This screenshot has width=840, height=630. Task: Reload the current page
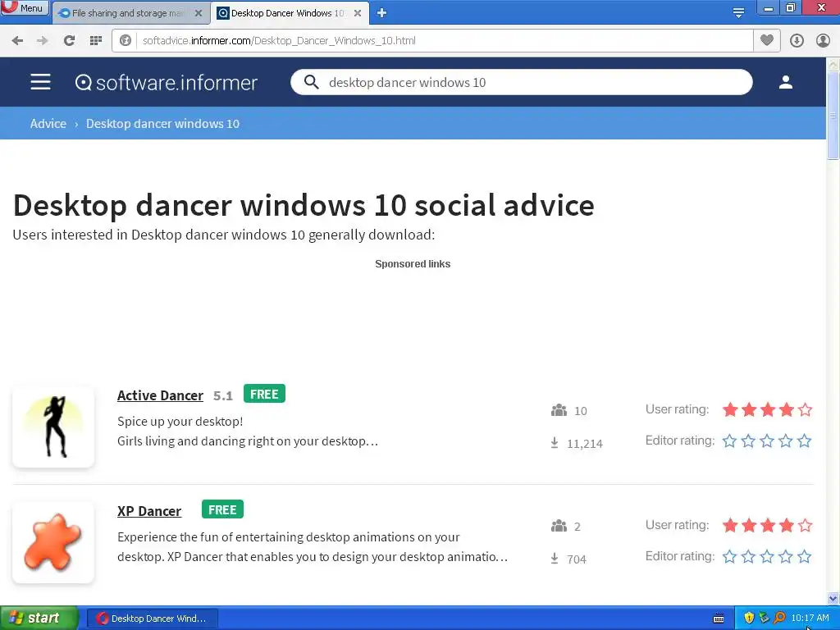(69, 41)
